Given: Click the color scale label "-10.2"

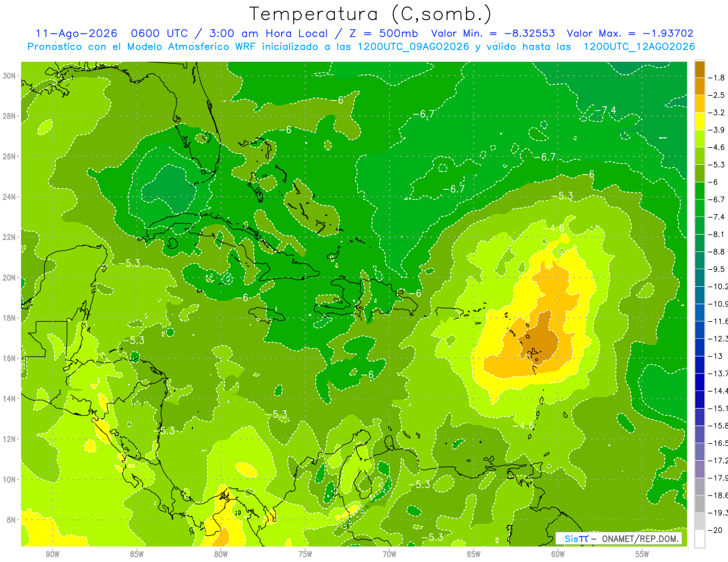Looking at the screenshot, I should pyautogui.click(x=718, y=287).
